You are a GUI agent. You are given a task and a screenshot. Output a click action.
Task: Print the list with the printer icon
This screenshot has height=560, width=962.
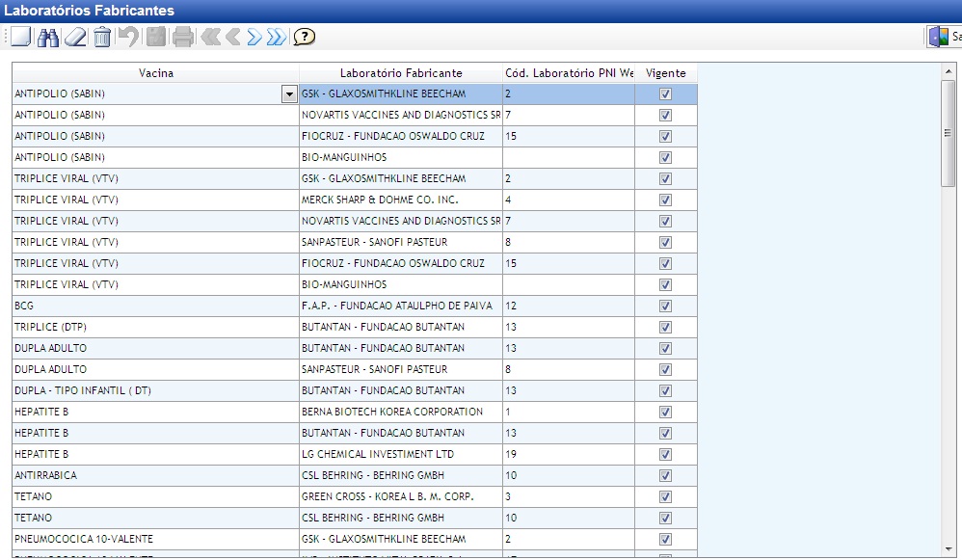tap(183, 38)
